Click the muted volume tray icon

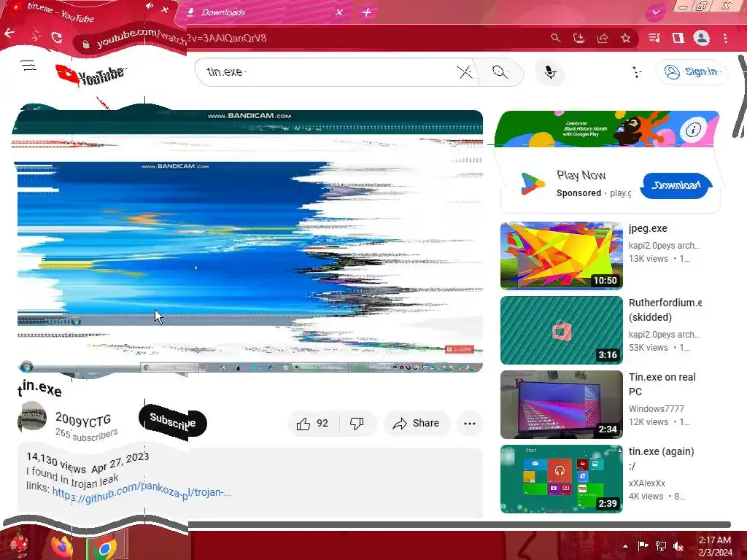pos(678,546)
